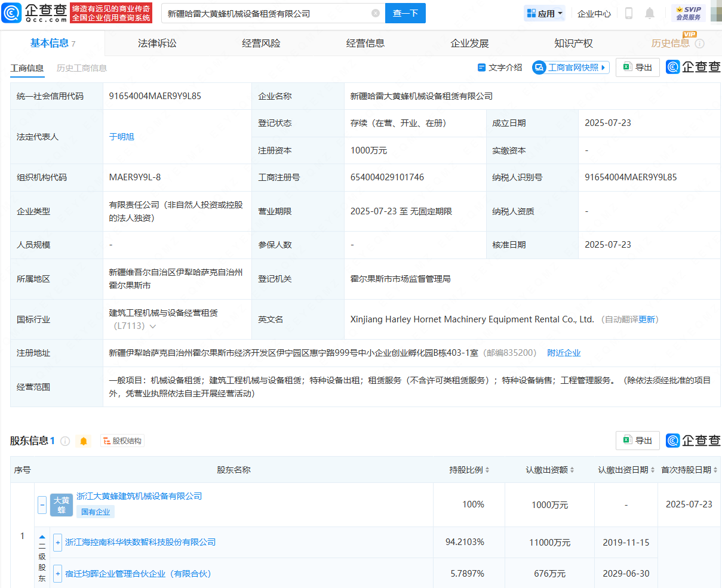Open notifications bell in the top header
The image size is (722, 588).
pos(650,13)
